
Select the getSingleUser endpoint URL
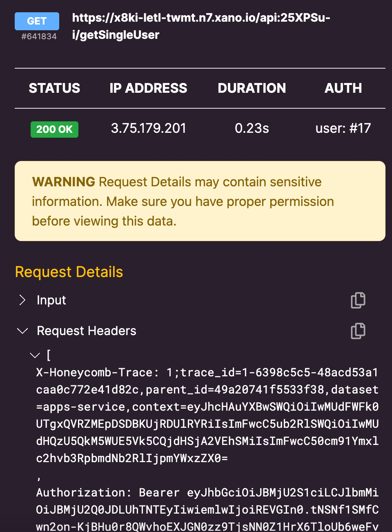pos(201,26)
